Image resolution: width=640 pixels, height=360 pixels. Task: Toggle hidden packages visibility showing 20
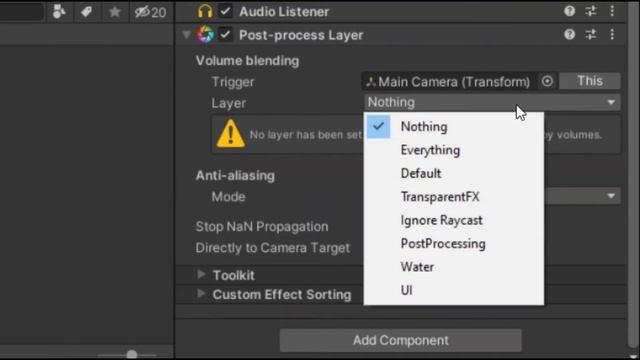[x=150, y=12]
